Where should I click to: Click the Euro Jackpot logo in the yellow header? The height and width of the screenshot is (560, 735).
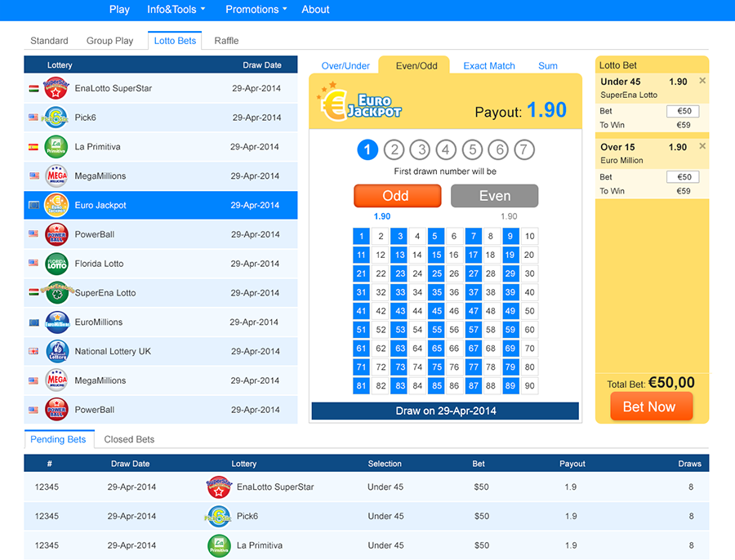(362, 102)
